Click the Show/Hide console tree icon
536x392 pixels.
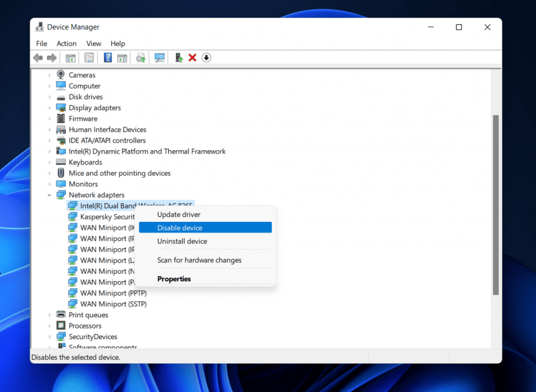tap(70, 58)
